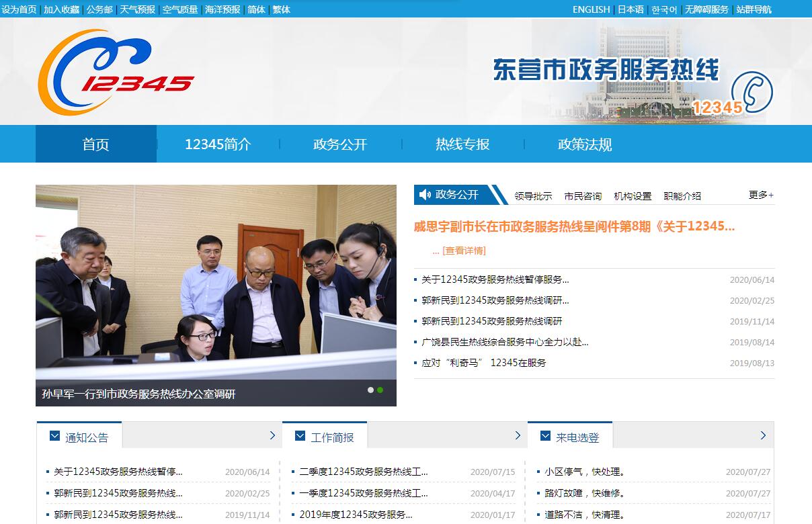Select the green carousel indicator dot

tap(380, 390)
